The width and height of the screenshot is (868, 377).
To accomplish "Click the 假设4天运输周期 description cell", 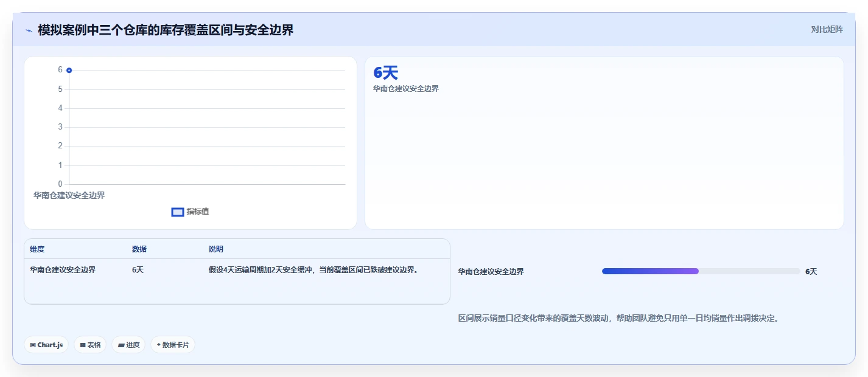I will pos(313,270).
